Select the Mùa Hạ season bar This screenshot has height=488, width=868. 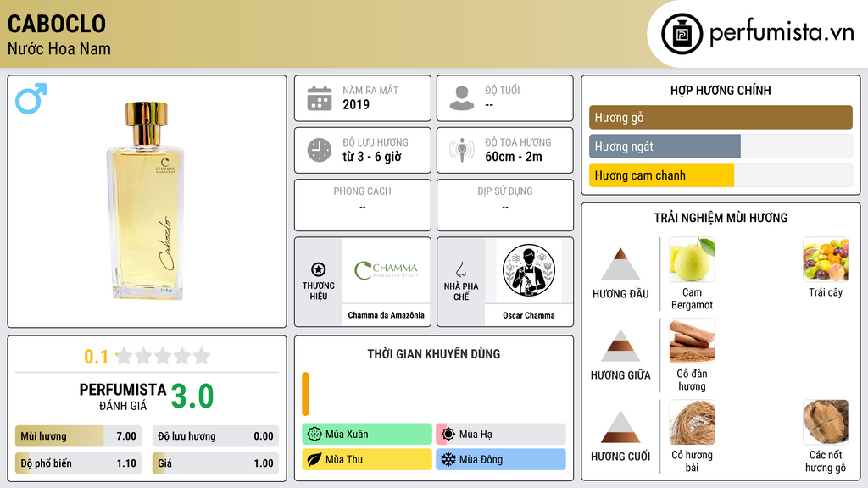501,435
